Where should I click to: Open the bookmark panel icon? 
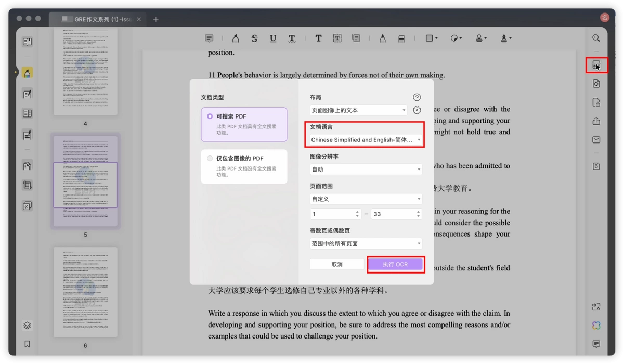coord(27,344)
